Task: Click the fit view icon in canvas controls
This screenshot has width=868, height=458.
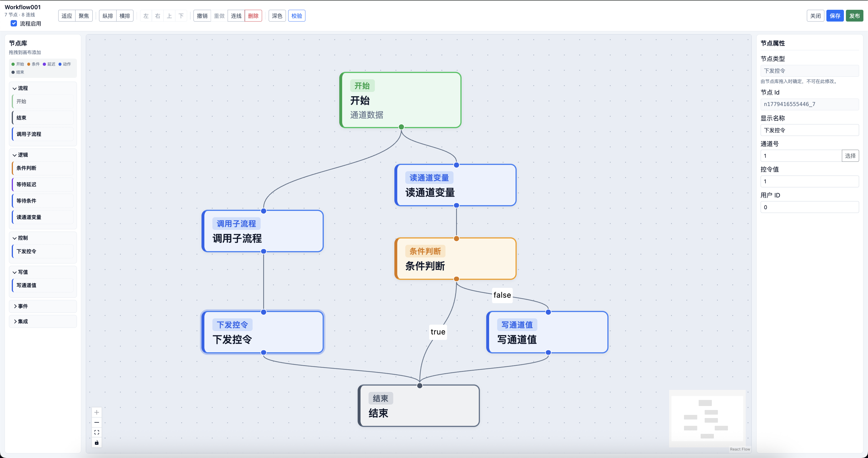Action: pyautogui.click(x=97, y=432)
